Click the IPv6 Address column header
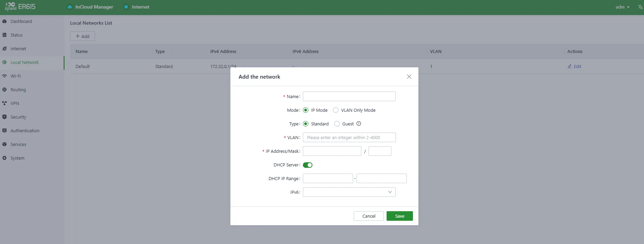 tap(306, 51)
